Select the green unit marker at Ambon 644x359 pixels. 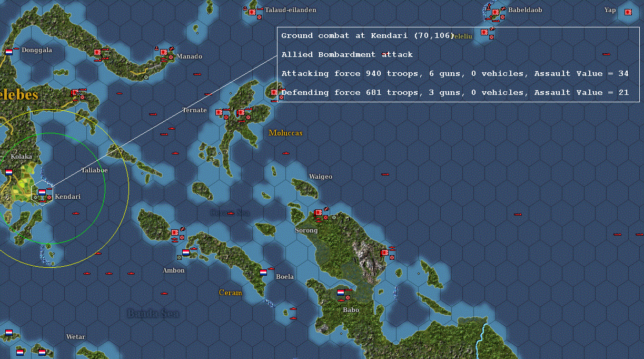179,257
